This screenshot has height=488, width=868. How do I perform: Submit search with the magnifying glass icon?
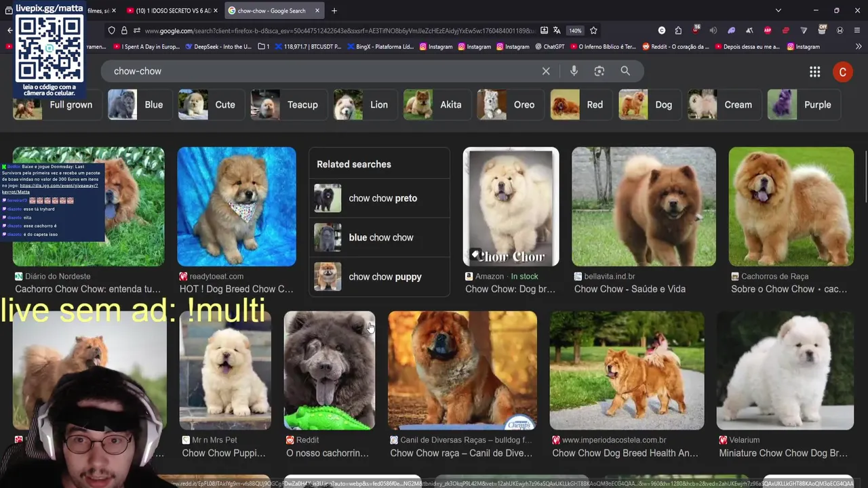[625, 71]
